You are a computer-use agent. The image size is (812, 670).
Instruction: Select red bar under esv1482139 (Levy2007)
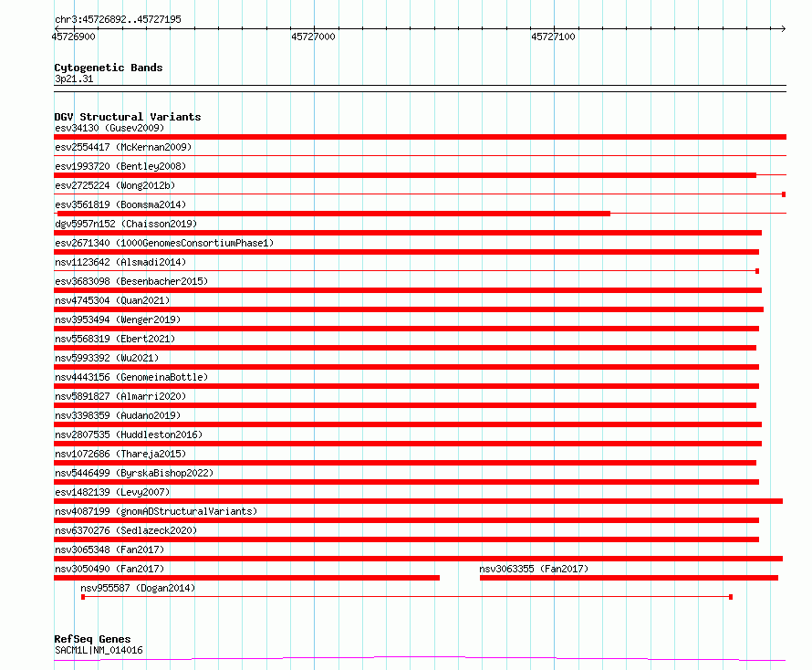(x=418, y=501)
